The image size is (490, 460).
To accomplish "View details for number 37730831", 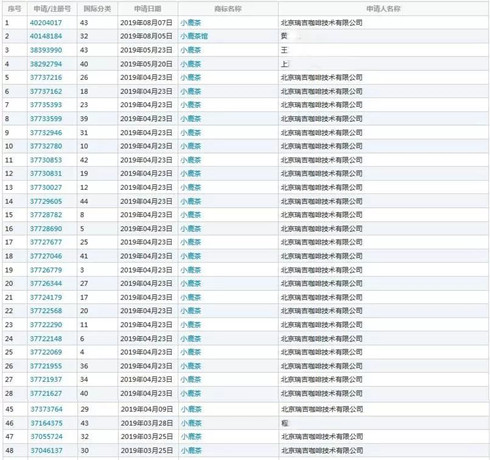I will pyautogui.click(x=46, y=173).
